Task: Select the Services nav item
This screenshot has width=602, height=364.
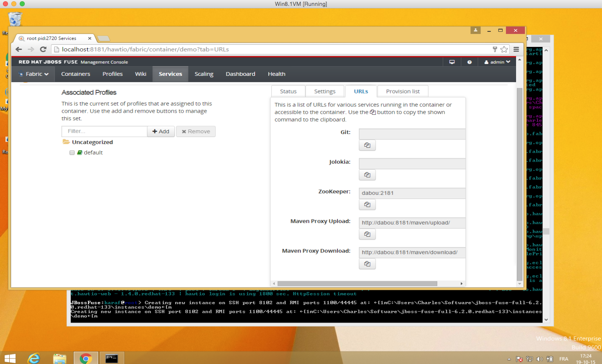Action: (170, 74)
